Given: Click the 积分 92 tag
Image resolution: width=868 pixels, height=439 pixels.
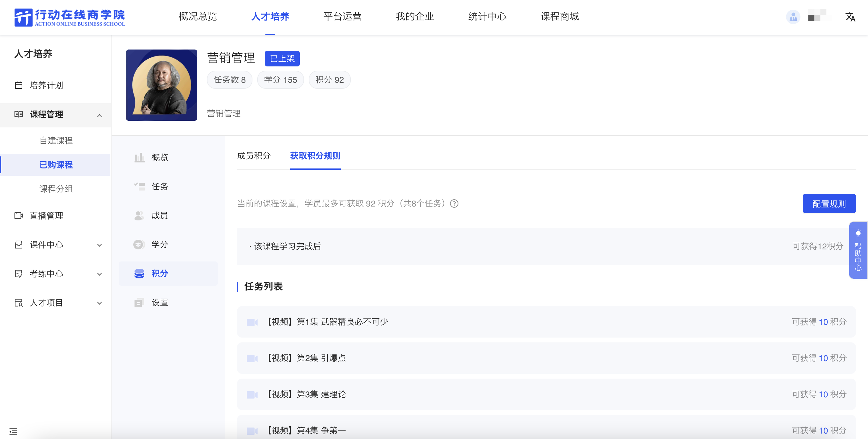Looking at the screenshot, I should click(x=330, y=80).
